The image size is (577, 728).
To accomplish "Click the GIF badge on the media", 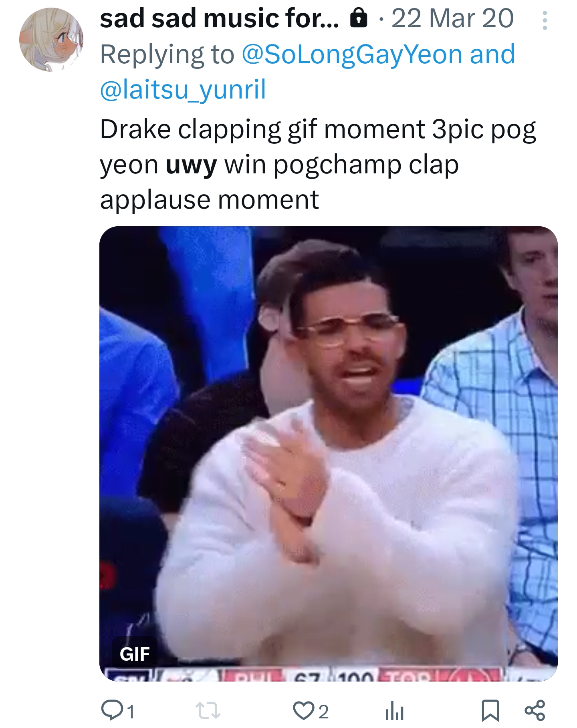I will [x=135, y=654].
